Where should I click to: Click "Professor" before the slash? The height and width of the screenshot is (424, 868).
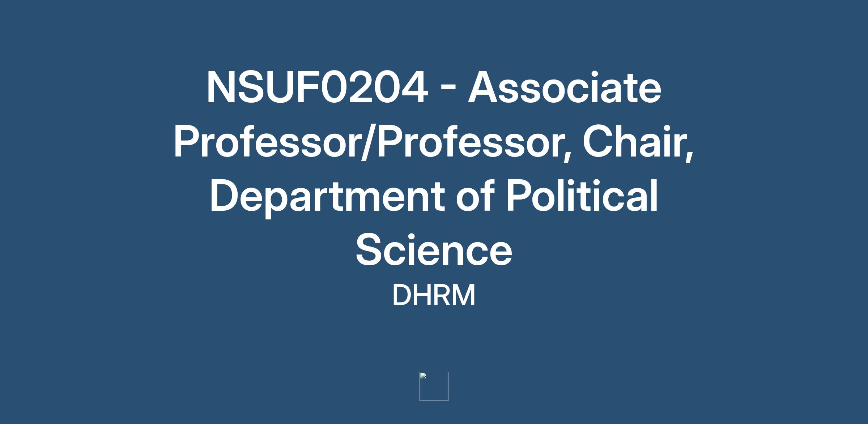tap(267, 142)
